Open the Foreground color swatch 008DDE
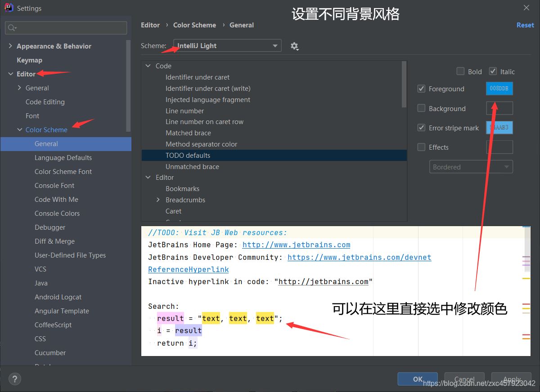Screen dimensions: 540x392 [499, 89]
